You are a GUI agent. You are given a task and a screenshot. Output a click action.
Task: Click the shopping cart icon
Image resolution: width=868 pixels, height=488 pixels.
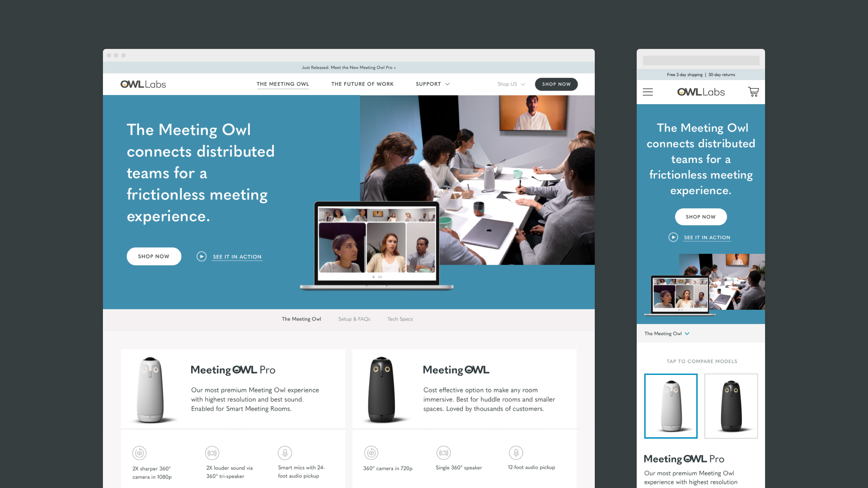pos(754,92)
